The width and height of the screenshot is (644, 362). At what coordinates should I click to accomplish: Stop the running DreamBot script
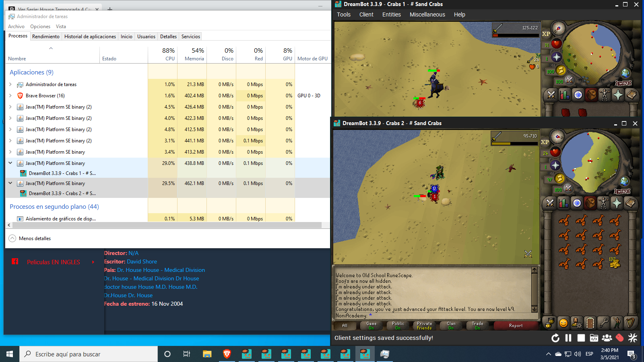tap(581, 338)
